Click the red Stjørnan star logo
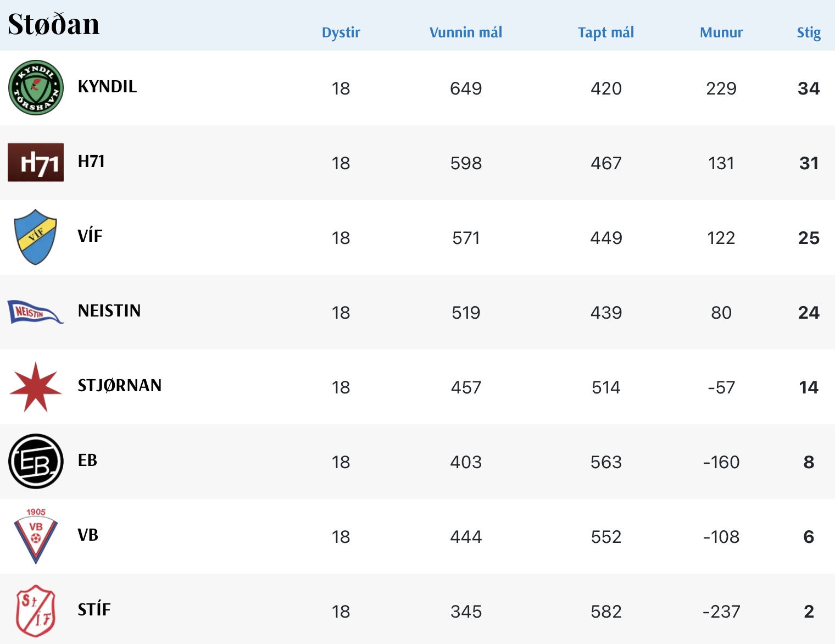This screenshot has height=644, width=835. click(x=36, y=387)
